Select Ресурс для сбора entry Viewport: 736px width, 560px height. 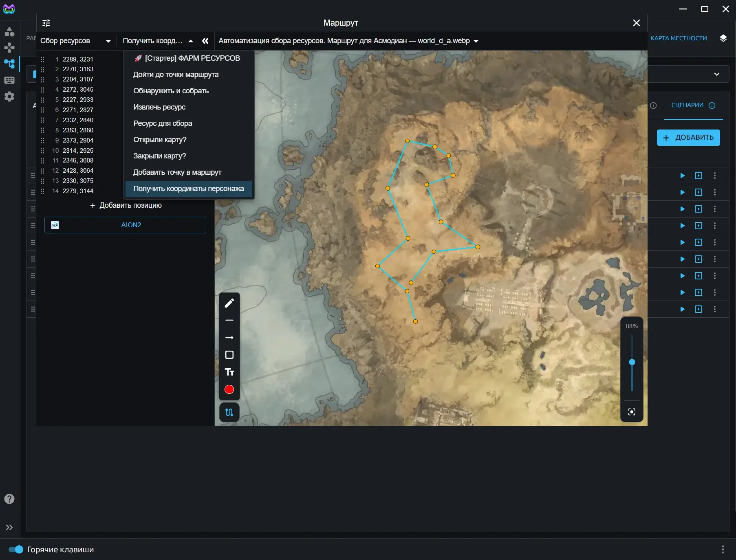click(x=189, y=123)
